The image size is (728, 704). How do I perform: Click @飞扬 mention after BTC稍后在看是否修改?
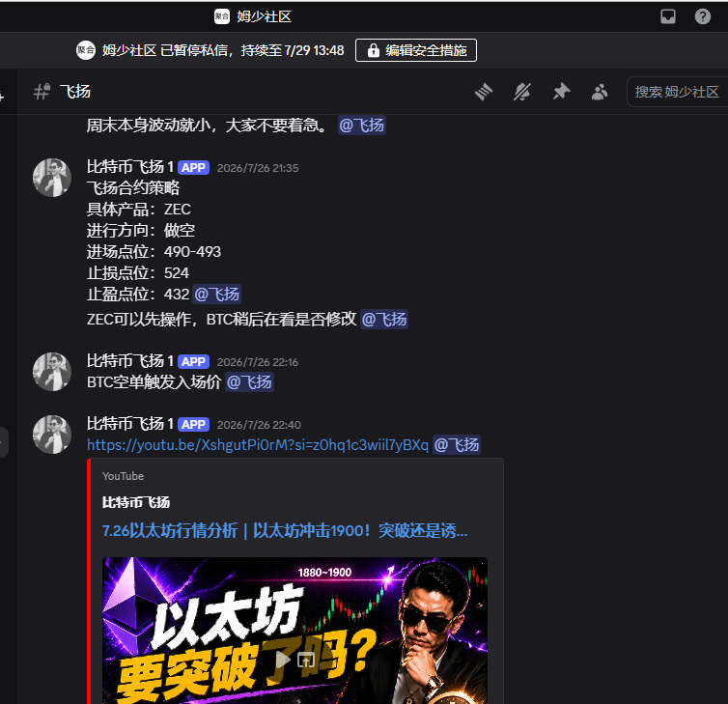point(384,319)
